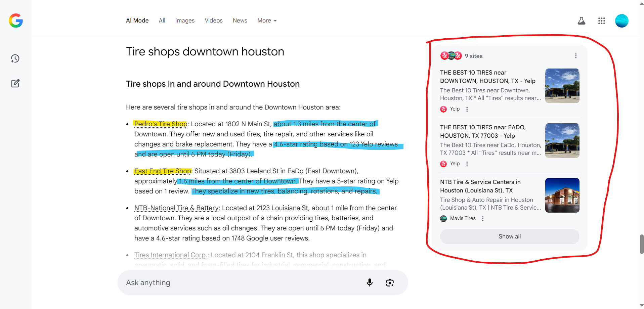This screenshot has height=309, width=644.
Task: Click the microphone voice search icon
Action: [370, 282]
